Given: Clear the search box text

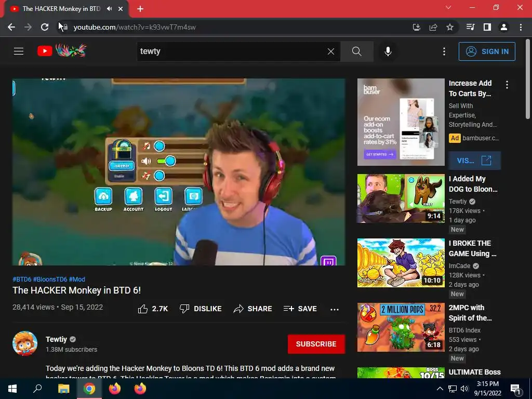Looking at the screenshot, I should click(331, 51).
